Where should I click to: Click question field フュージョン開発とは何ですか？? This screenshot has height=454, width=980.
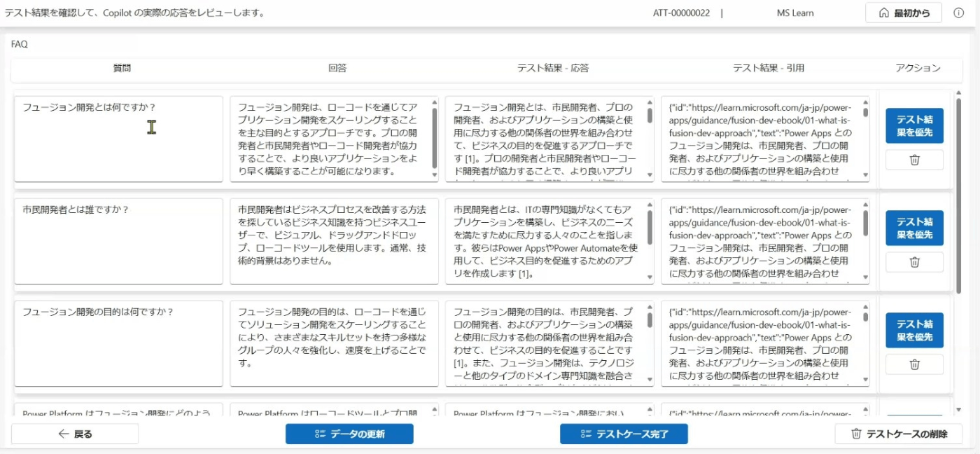point(119,139)
